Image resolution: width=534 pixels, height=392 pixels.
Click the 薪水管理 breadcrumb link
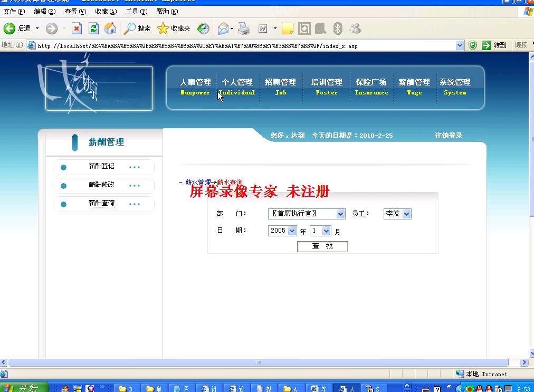pos(198,182)
